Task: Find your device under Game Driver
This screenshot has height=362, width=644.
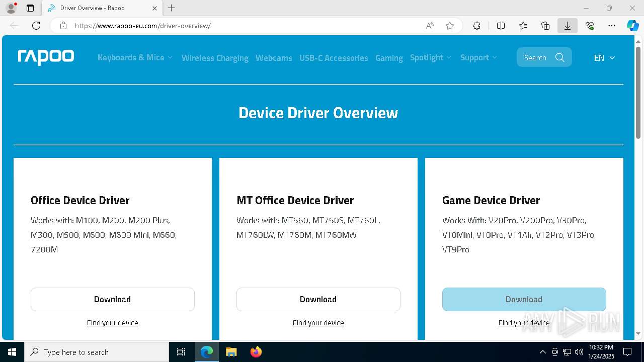Action: pyautogui.click(x=524, y=323)
